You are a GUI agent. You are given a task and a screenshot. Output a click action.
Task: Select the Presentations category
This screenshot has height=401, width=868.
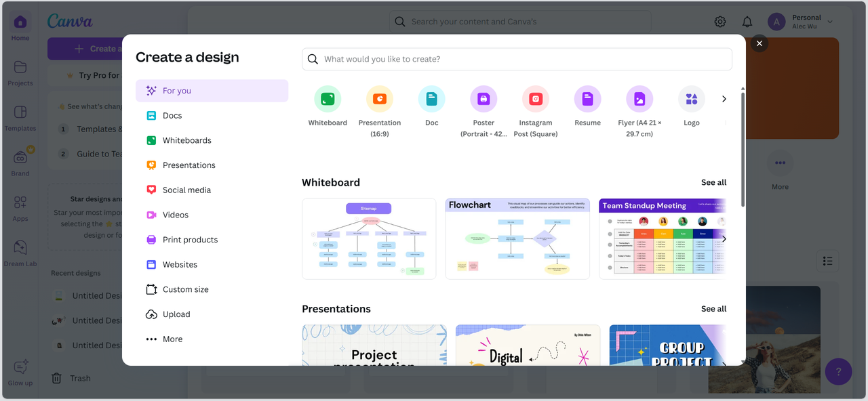pyautogui.click(x=212, y=165)
